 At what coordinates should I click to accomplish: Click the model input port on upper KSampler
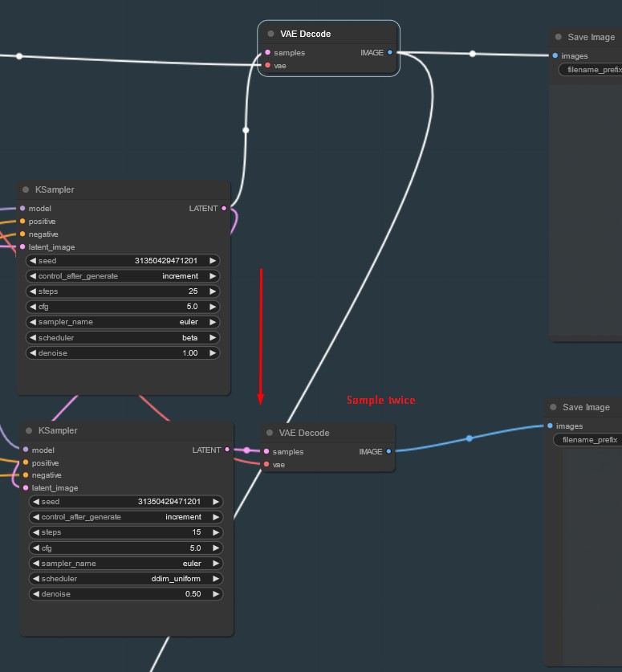coord(22,208)
